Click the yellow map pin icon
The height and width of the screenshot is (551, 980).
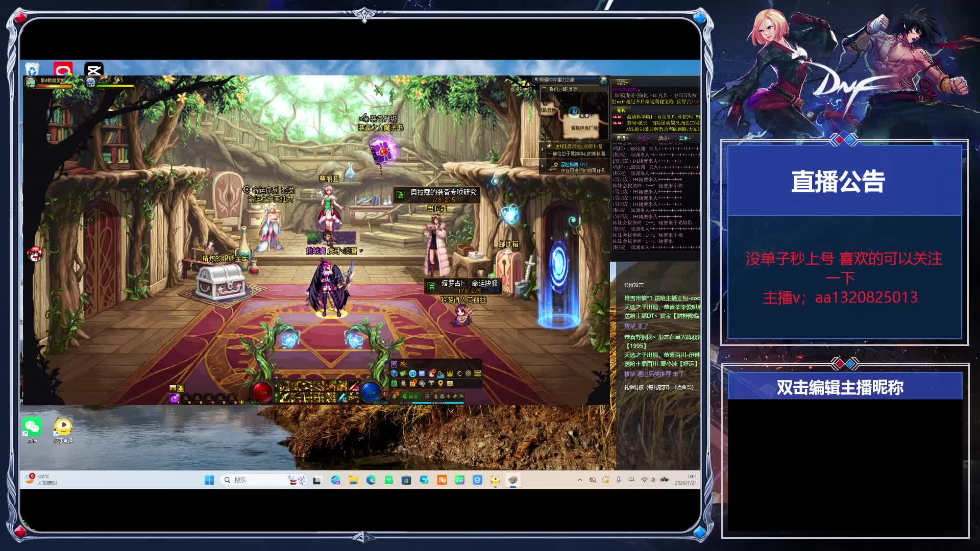440,383
